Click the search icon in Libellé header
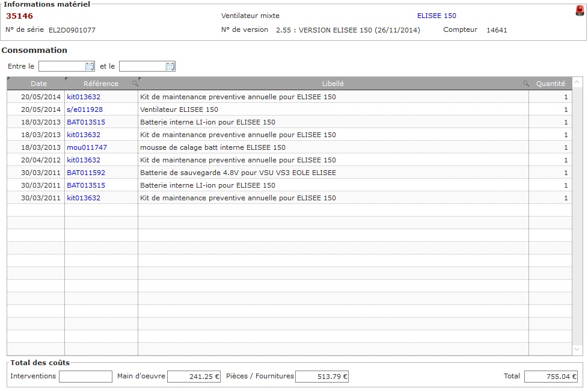This screenshot has height=391, width=588. (525, 83)
